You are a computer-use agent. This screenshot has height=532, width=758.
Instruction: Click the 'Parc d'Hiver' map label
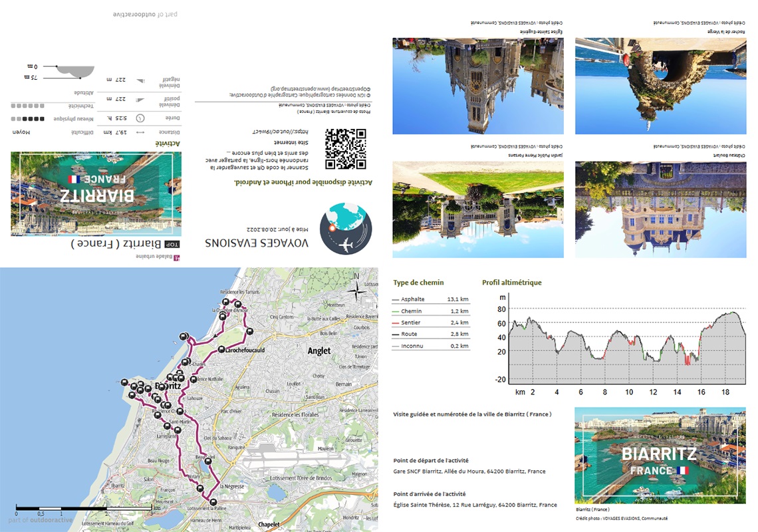tap(231, 412)
